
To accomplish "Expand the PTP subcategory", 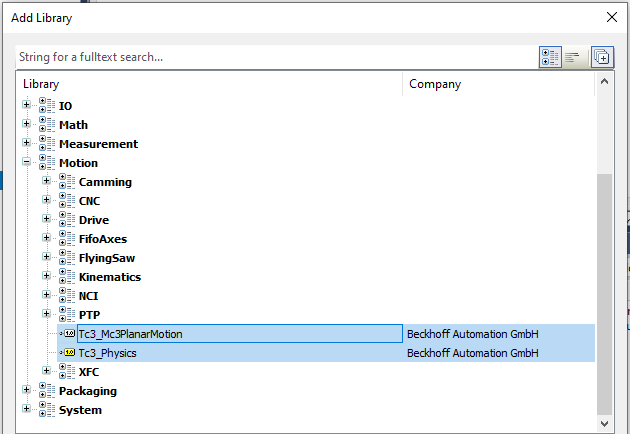I will [x=46, y=313].
